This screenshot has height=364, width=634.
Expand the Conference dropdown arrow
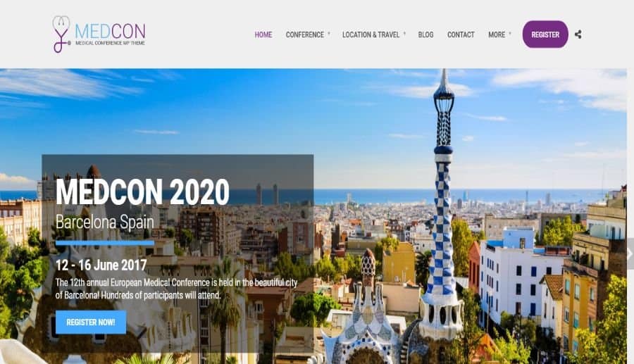pos(329,34)
